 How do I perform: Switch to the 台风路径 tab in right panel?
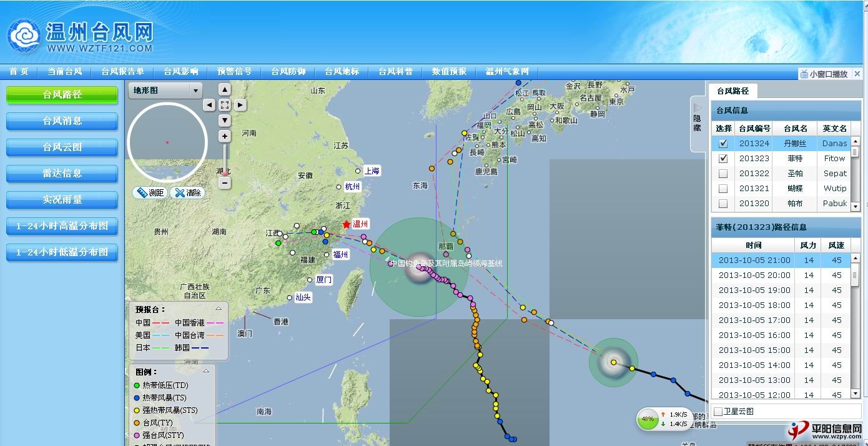pyautogui.click(x=733, y=91)
